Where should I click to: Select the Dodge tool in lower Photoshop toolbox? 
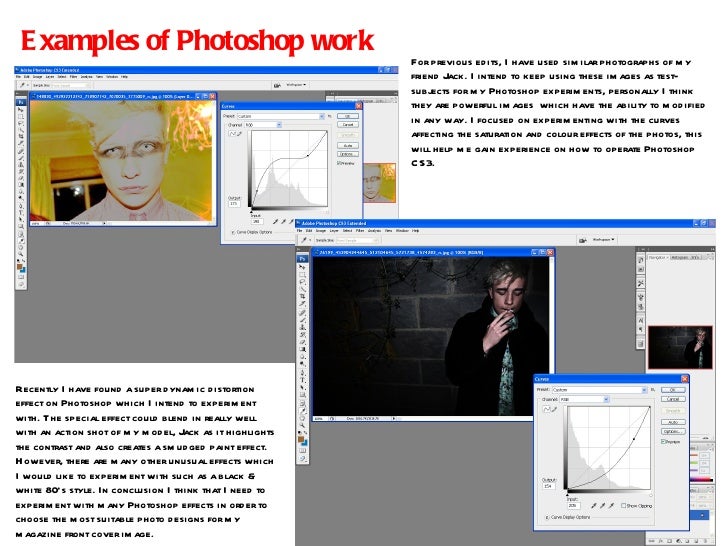pos(303,364)
